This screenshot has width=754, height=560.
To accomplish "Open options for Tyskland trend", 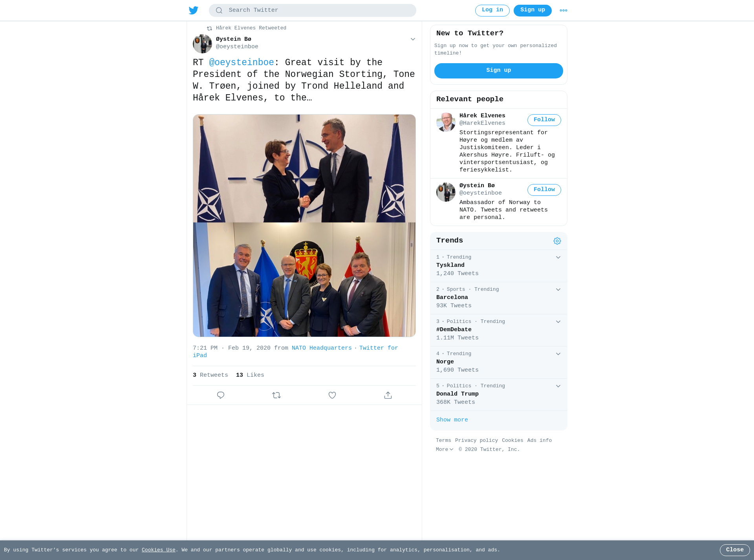I will click(x=558, y=257).
